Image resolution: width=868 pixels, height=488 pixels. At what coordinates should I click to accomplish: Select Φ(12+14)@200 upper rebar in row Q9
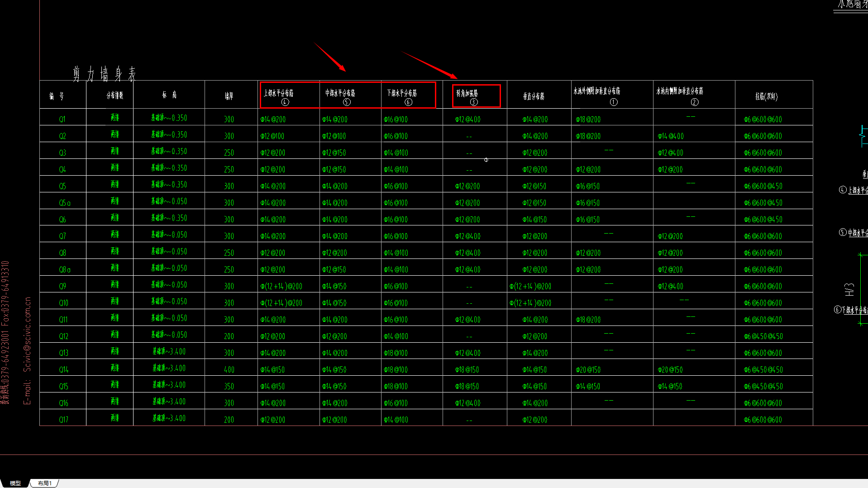click(x=281, y=287)
